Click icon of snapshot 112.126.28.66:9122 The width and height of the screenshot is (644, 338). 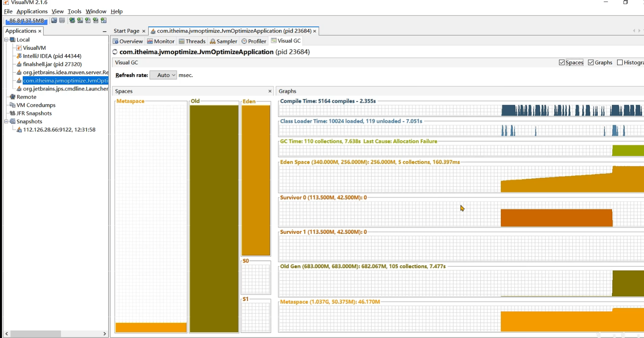19,130
